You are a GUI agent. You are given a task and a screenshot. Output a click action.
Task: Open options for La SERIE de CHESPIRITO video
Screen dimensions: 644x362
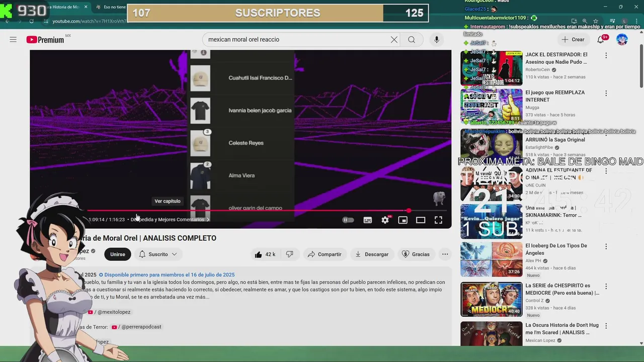[x=606, y=287]
